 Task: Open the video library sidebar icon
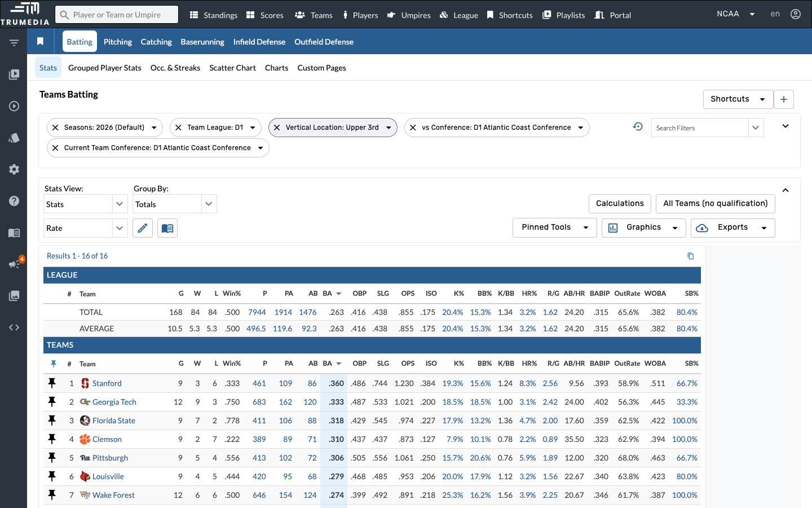coord(14,74)
